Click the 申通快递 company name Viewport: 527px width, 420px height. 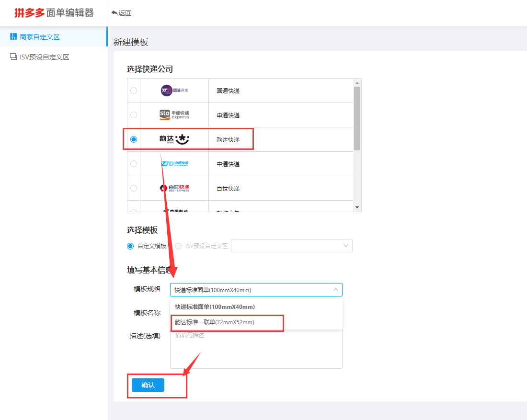pos(228,115)
